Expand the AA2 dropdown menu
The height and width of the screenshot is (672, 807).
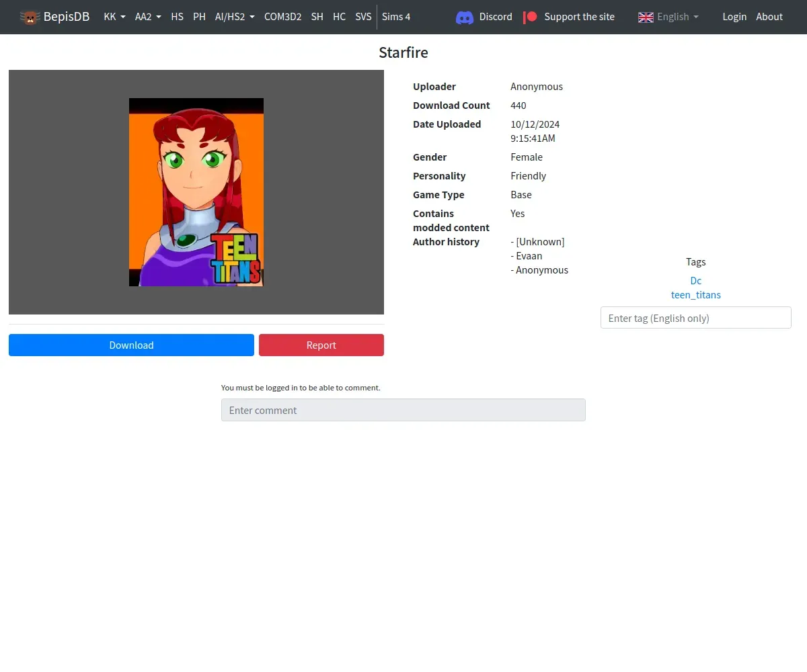tap(148, 17)
